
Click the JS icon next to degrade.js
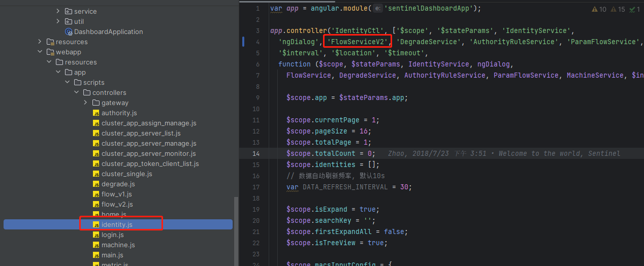tap(96, 184)
